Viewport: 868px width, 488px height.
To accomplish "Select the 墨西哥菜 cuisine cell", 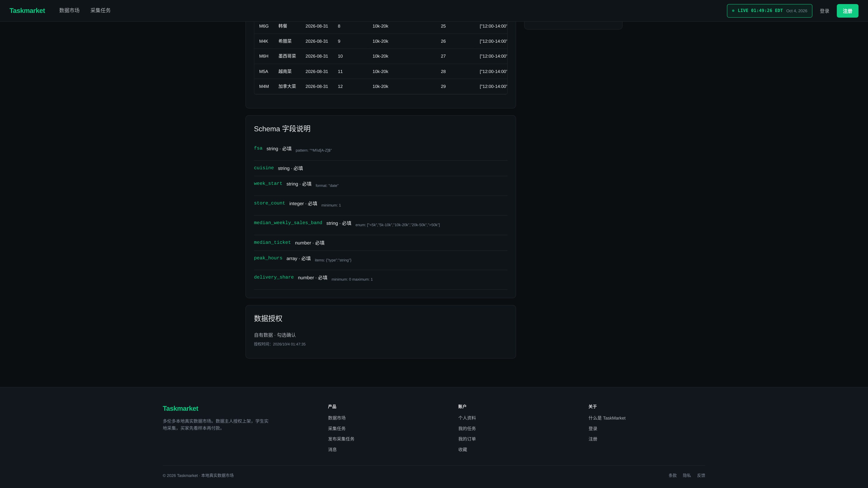I will (x=287, y=56).
